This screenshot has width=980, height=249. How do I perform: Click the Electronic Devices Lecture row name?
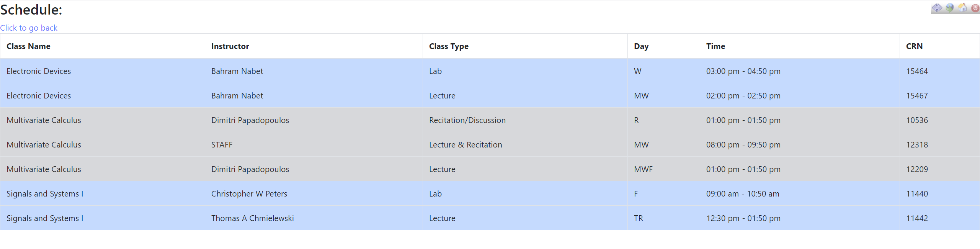tap(39, 96)
